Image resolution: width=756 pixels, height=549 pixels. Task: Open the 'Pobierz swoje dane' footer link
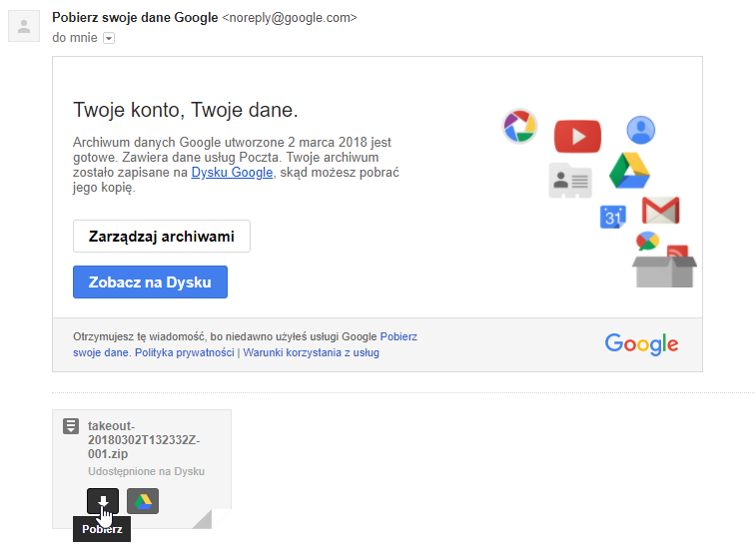point(245,344)
